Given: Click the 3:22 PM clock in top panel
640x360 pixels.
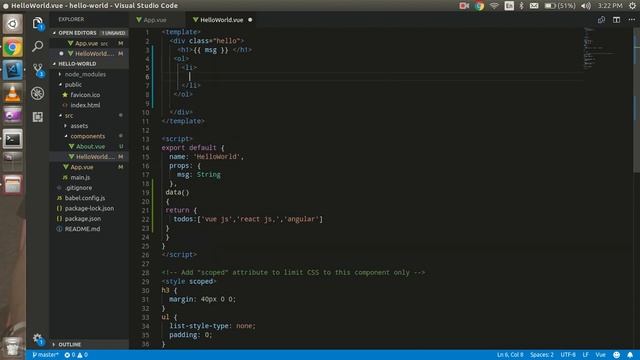Looking at the screenshot, I should [x=610, y=6].
